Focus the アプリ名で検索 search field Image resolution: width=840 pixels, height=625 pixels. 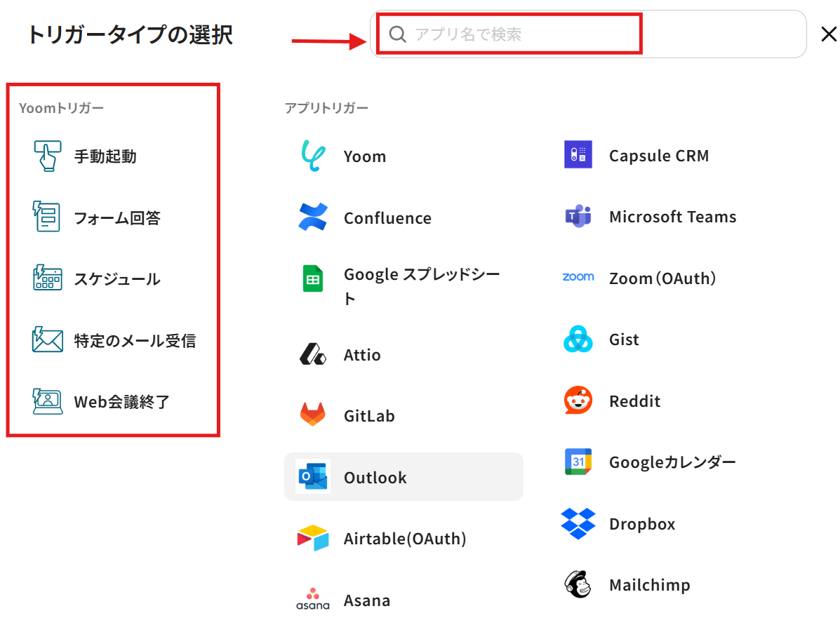click(588, 34)
